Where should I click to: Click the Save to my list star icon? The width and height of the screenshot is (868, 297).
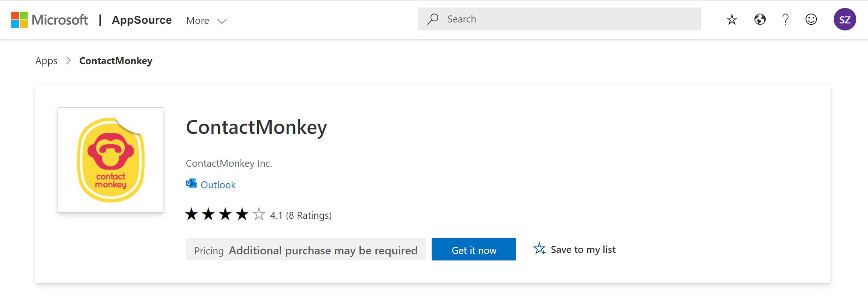click(540, 249)
